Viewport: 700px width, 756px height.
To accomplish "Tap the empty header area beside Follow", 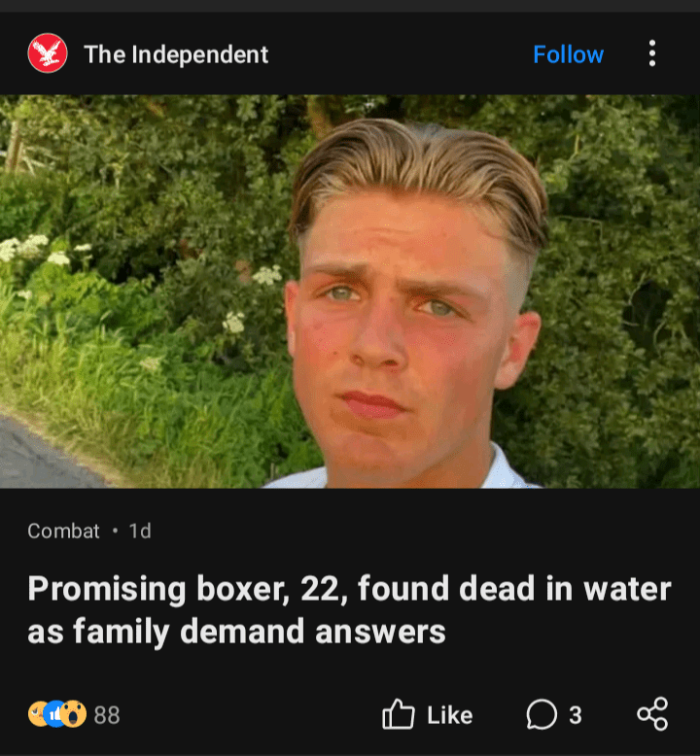I will point(401,54).
